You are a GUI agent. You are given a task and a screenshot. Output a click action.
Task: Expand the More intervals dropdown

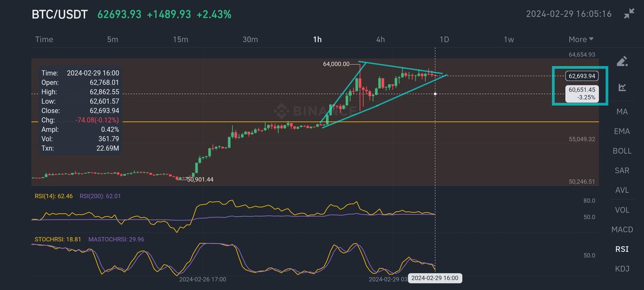(x=581, y=39)
